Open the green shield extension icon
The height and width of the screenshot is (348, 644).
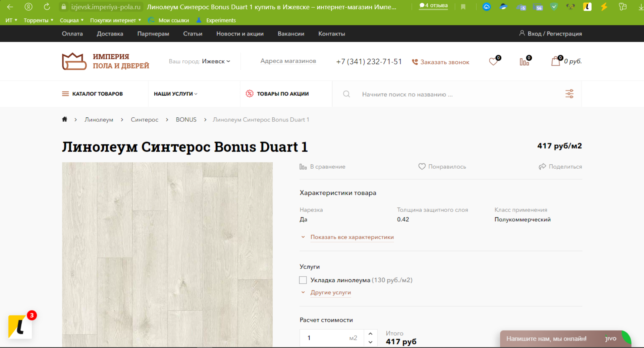click(554, 7)
